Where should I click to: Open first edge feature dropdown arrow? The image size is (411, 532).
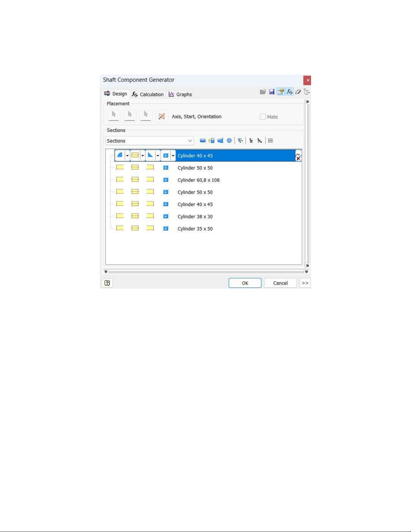coord(127,156)
